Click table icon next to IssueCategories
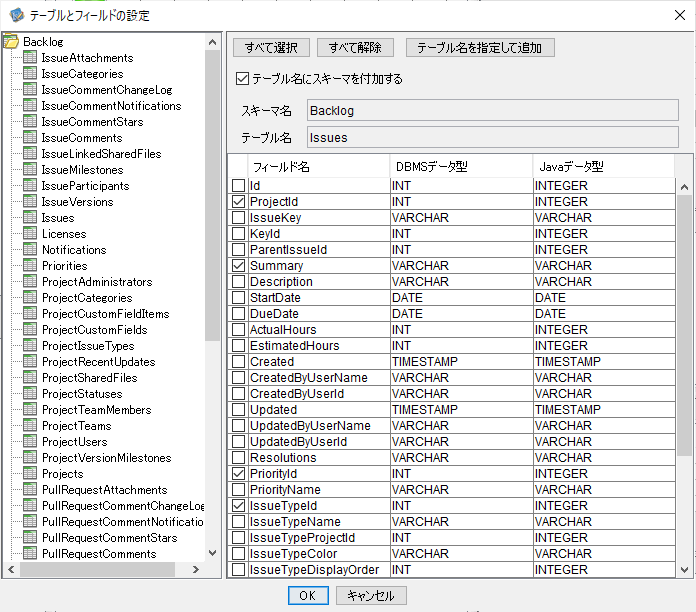The height and width of the screenshot is (612, 696). [30, 73]
